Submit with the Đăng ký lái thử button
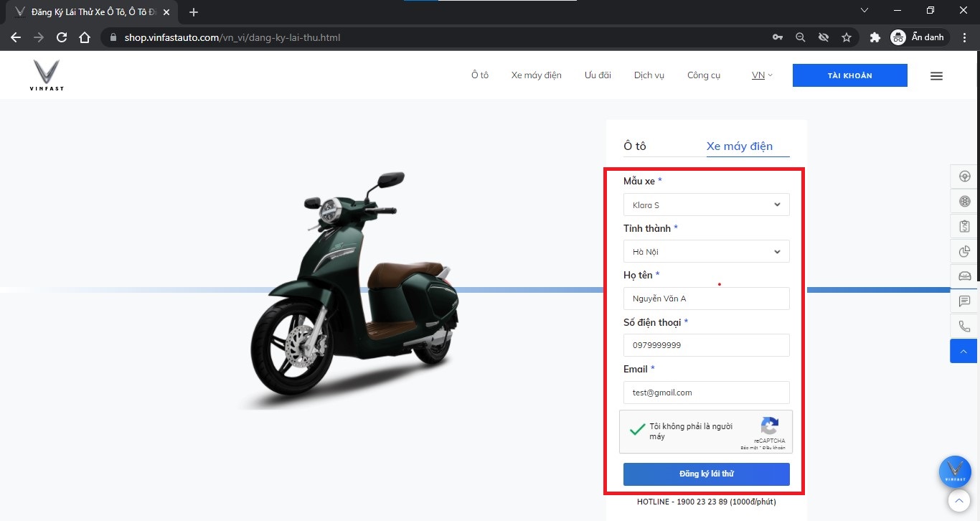The image size is (980, 521). coord(707,474)
